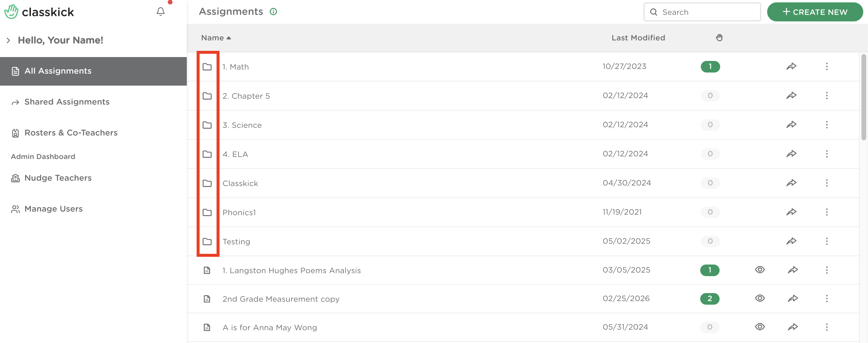Click the 11/19/2021 date for Phonics1
Viewport: 868px width, 343px height.
622,212
